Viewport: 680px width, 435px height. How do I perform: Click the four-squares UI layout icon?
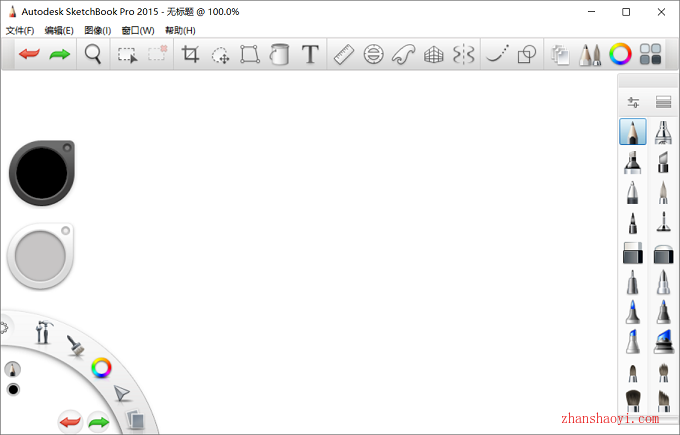650,54
